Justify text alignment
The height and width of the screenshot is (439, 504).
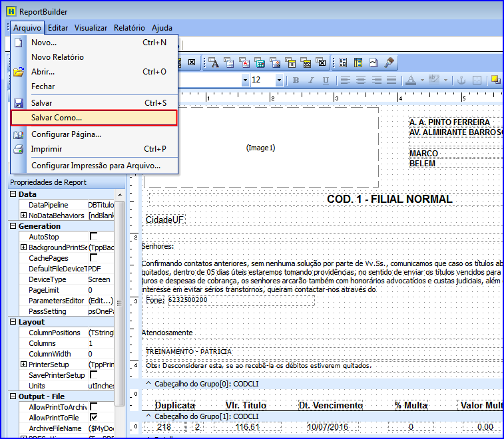[391, 80]
